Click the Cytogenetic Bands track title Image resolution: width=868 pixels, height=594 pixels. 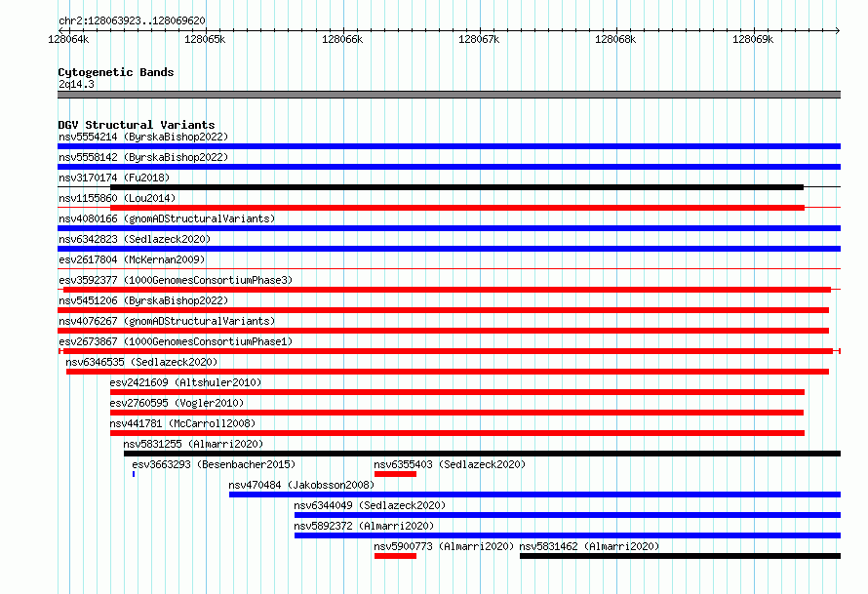coord(116,72)
